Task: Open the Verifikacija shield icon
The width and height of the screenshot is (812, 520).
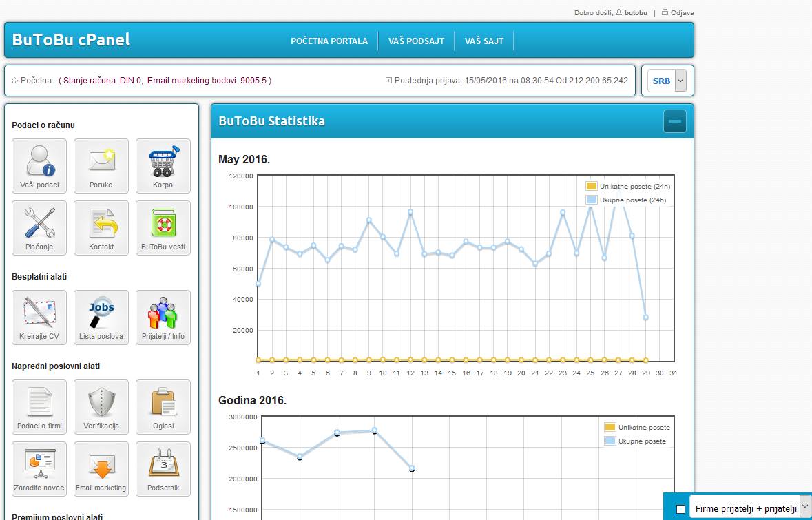Action: 101,406
